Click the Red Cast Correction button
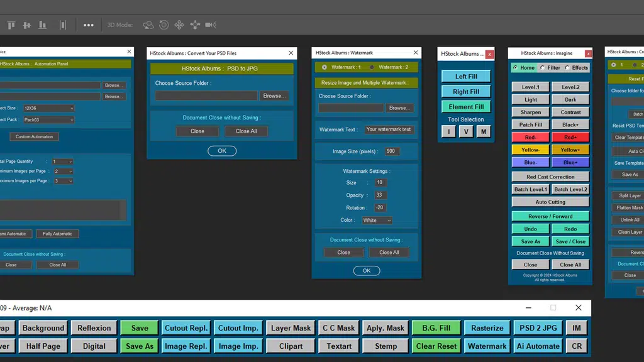 tap(550, 177)
